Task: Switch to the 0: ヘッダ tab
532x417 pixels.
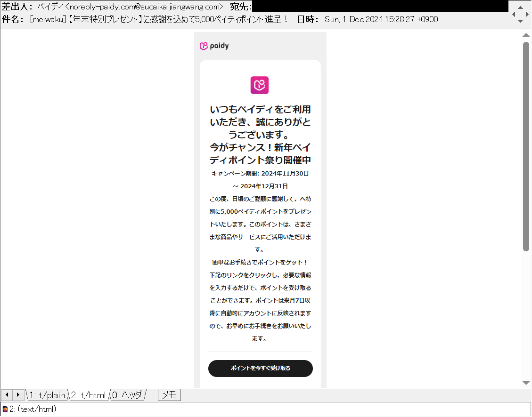Action: (x=127, y=395)
